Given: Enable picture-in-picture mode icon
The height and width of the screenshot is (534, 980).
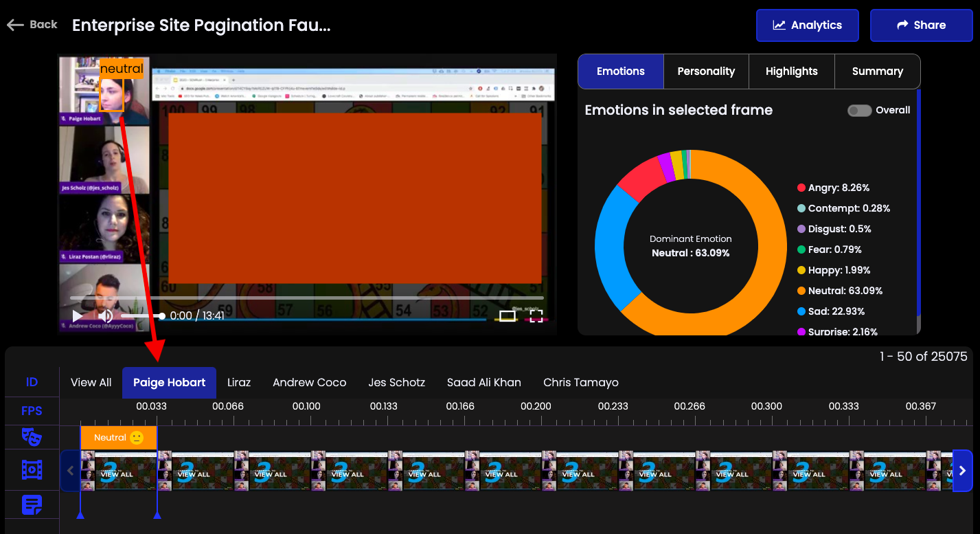Looking at the screenshot, I should [x=507, y=316].
